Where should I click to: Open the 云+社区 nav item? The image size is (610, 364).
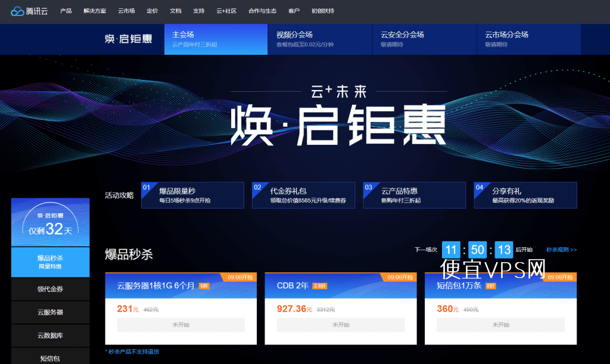click(x=226, y=11)
